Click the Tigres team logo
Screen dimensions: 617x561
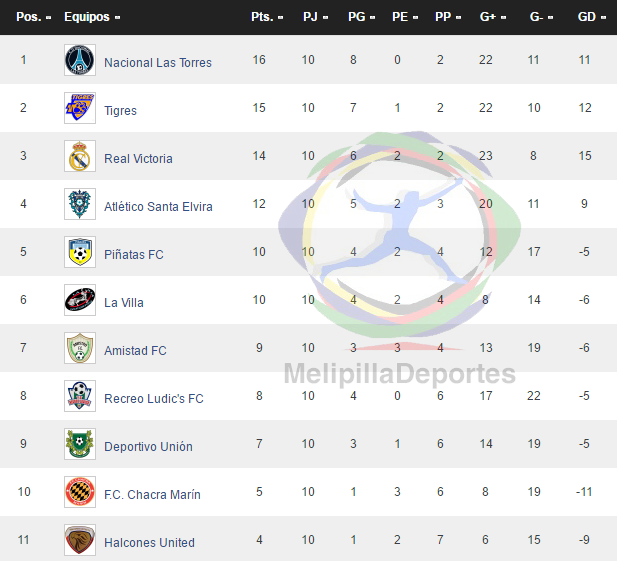pyautogui.click(x=80, y=108)
